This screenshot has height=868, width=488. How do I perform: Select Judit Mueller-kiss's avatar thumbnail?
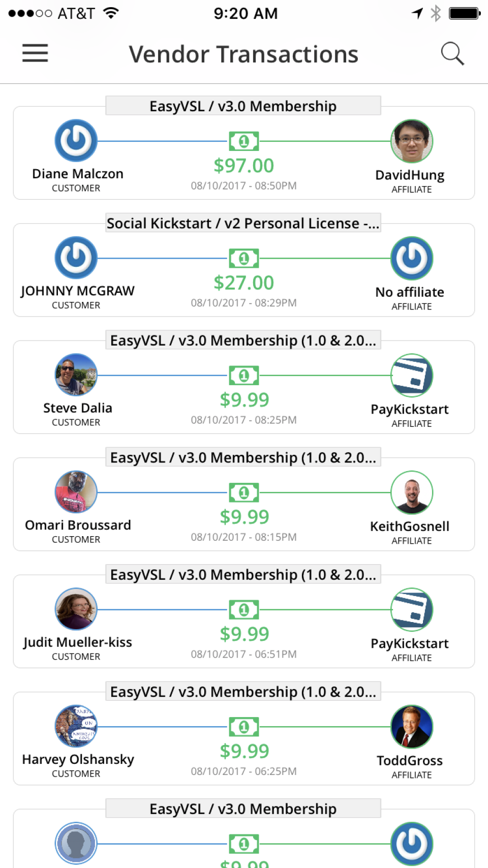pyautogui.click(x=76, y=609)
